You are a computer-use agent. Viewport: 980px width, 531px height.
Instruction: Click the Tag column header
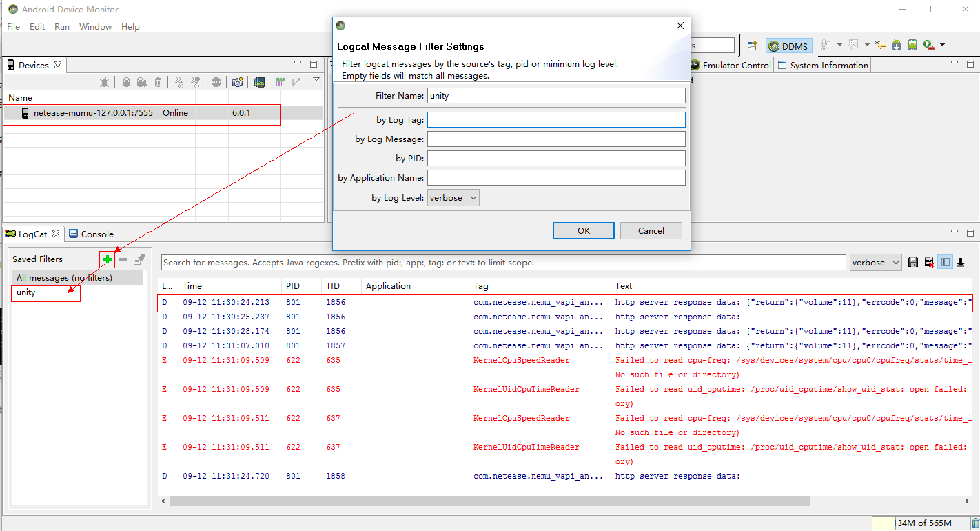coord(540,285)
